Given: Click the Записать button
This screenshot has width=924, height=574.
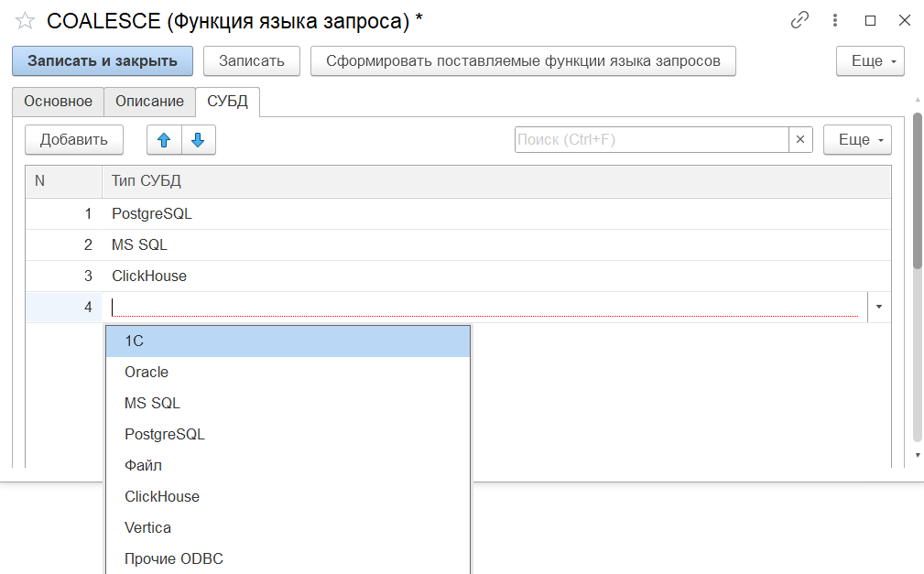Looking at the screenshot, I should [x=251, y=61].
